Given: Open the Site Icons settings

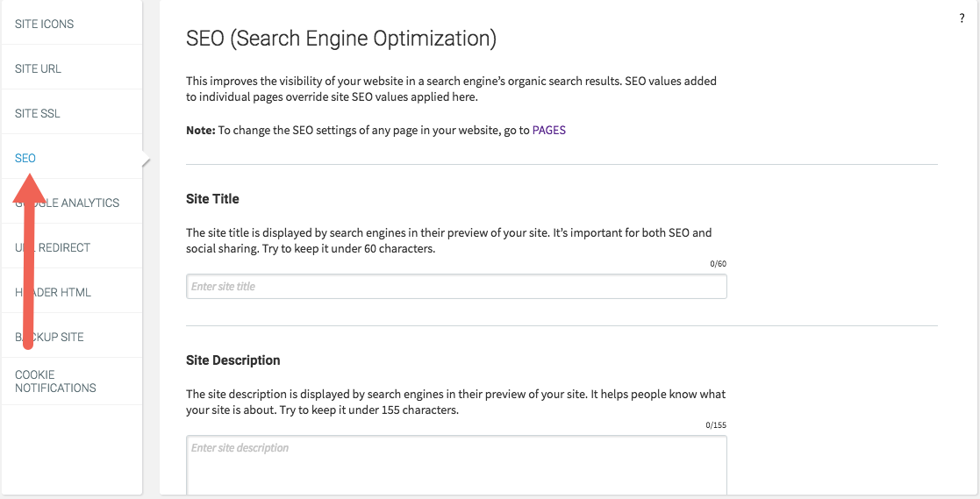Looking at the screenshot, I should click(45, 24).
